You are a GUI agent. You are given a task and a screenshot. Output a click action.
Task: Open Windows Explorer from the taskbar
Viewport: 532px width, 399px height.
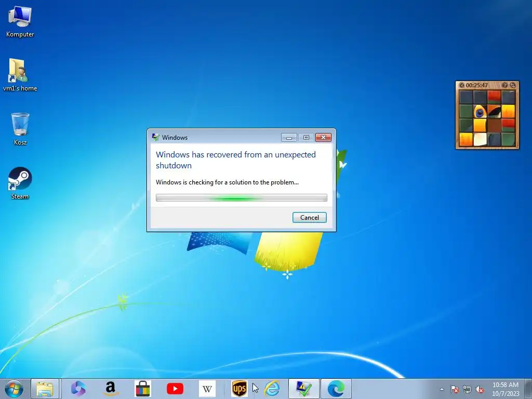tap(45, 389)
